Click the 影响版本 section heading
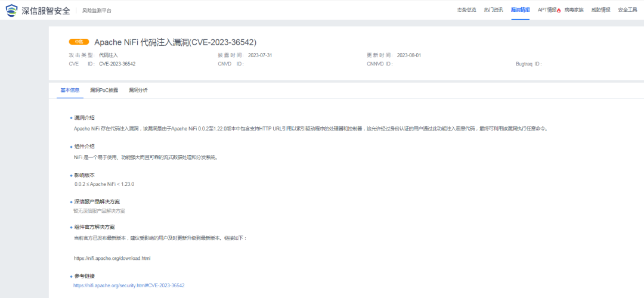 point(84,175)
